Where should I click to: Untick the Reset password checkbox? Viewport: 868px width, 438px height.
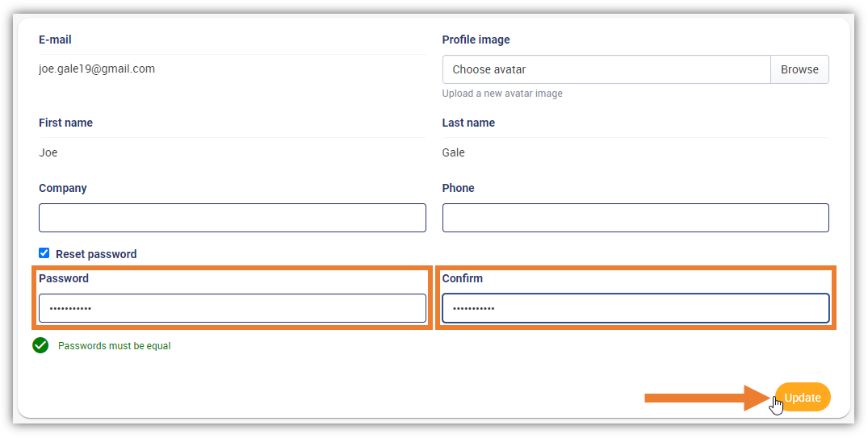(x=44, y=252)
